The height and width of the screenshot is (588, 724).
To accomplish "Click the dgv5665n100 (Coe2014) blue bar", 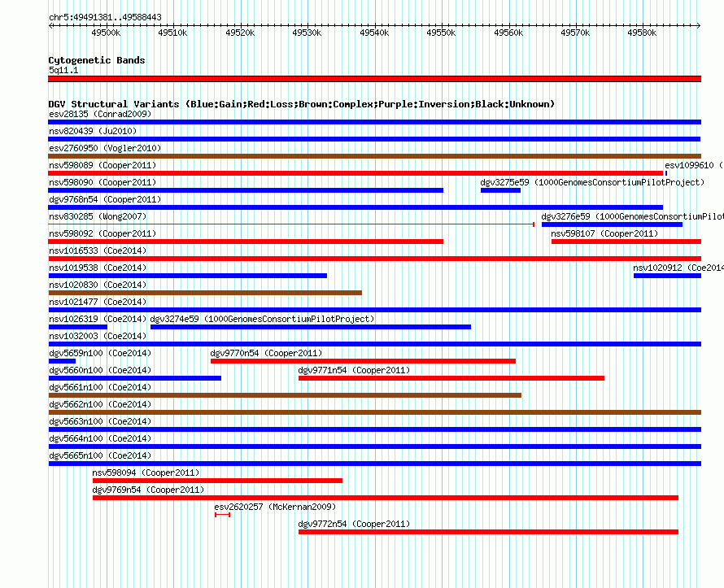I will click(x=374, y=464).
